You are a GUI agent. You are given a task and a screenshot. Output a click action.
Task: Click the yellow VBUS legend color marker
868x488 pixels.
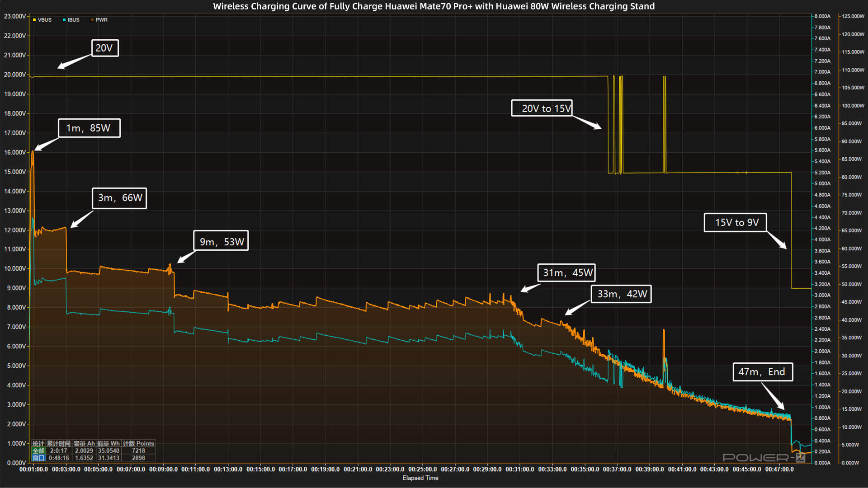click(34, 20)
